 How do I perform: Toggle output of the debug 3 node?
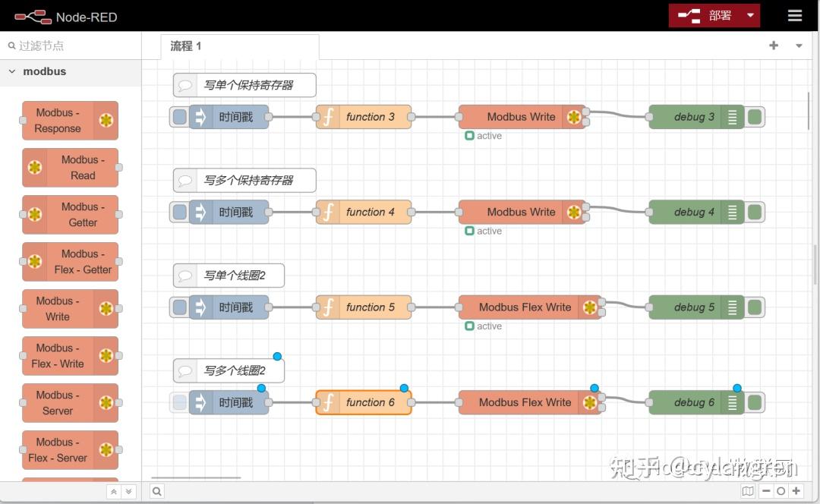754,117
